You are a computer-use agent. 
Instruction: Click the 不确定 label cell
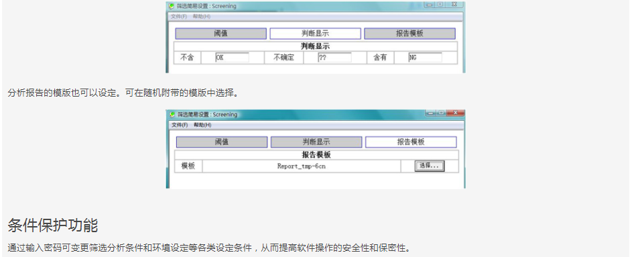tap(284, 58)
